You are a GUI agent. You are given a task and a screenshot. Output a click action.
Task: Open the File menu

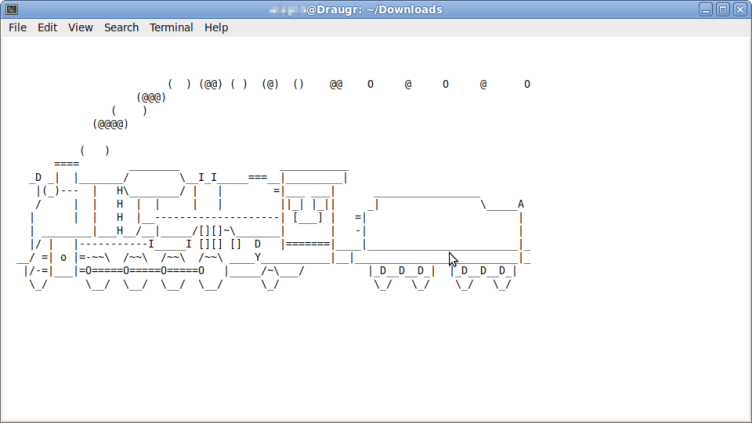point(18,28)
